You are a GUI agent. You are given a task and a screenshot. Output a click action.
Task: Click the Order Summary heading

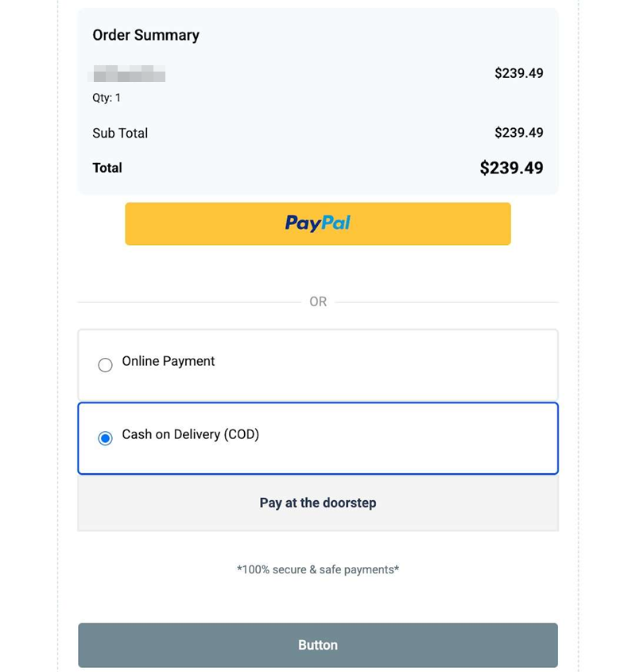click(145, 35)
